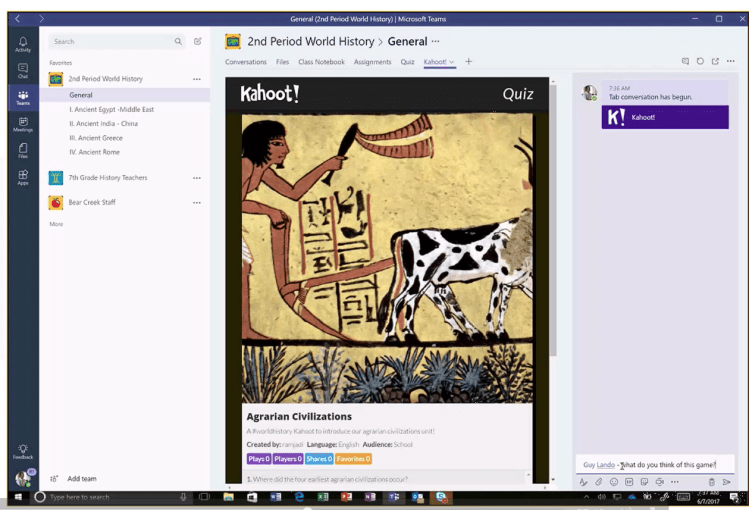Switch to the Conversations tab

coord(246,62)
